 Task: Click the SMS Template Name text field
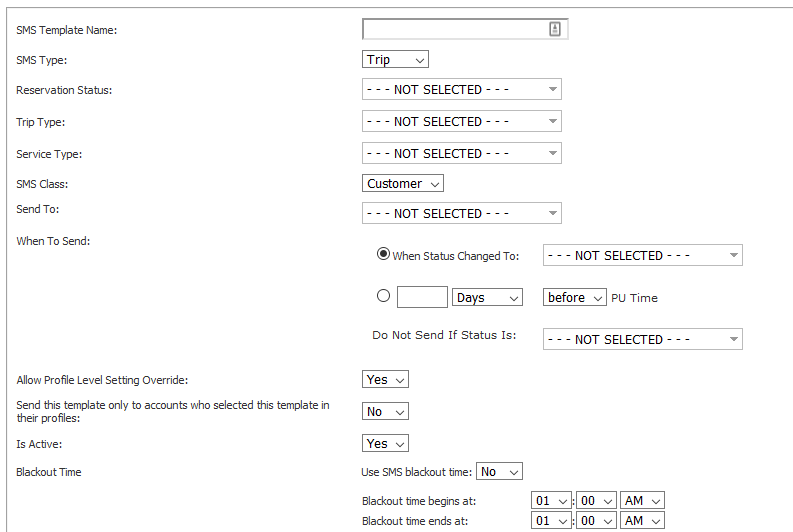[x=455, y=29]
